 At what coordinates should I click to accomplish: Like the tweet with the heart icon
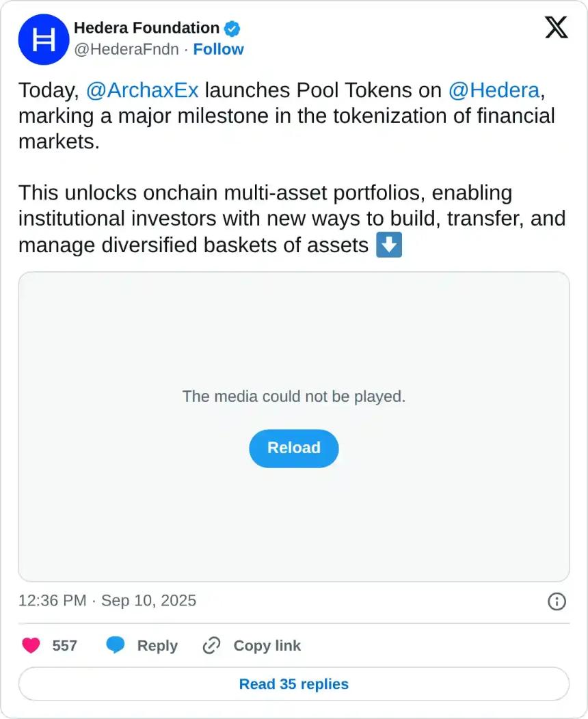pos(31,645)
